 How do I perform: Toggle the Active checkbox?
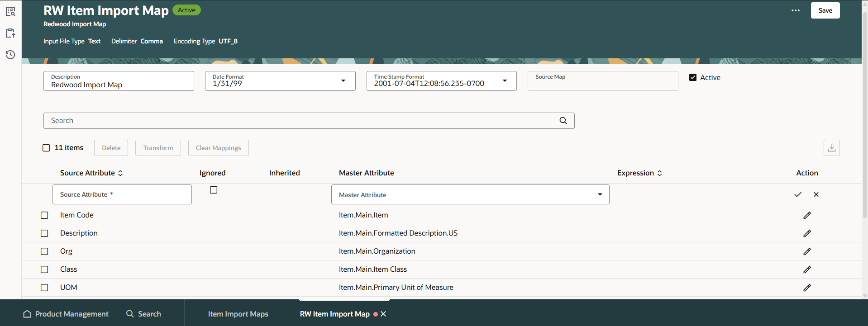tap(693, 77)
